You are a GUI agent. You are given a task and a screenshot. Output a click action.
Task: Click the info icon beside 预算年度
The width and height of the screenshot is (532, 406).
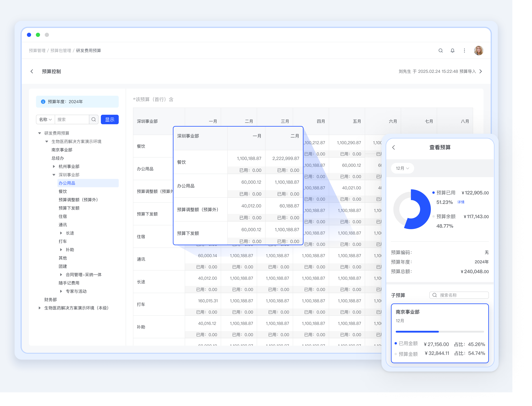(x=43, y=102)
